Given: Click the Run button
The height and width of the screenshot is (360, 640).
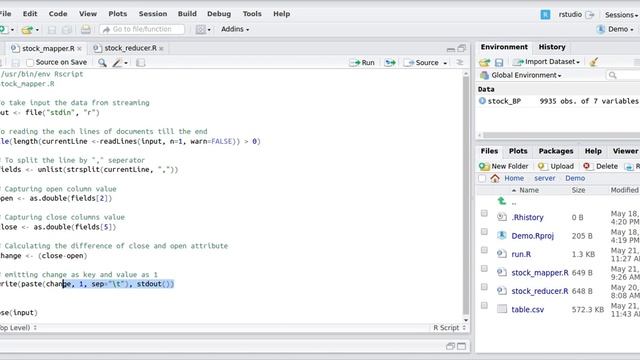Looking at the screenshot, I should [362, 62].
